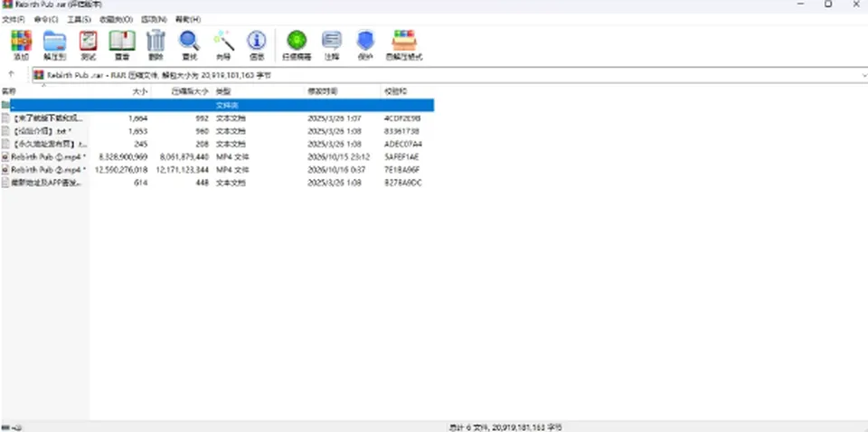Open the File (F) menu
The image size is (868, 432).
pos(14,19)
